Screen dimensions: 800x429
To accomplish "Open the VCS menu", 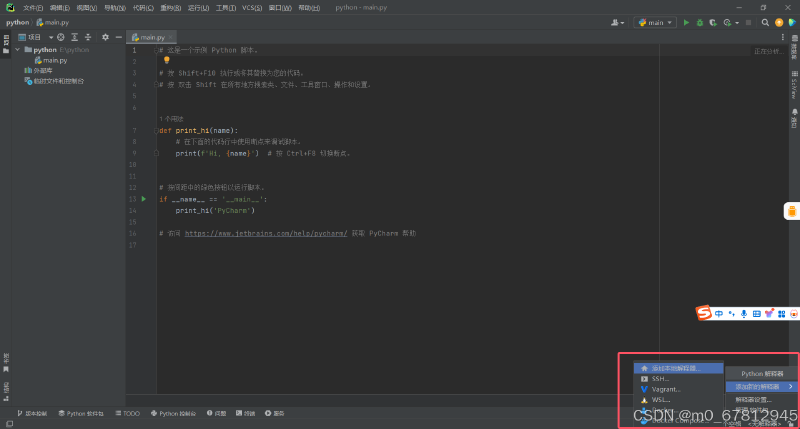I will click(252, 8).
